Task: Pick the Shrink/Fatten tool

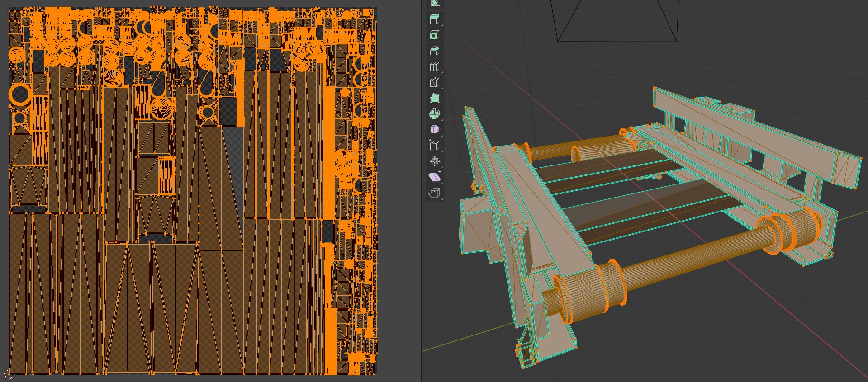Action: (435, 161)
